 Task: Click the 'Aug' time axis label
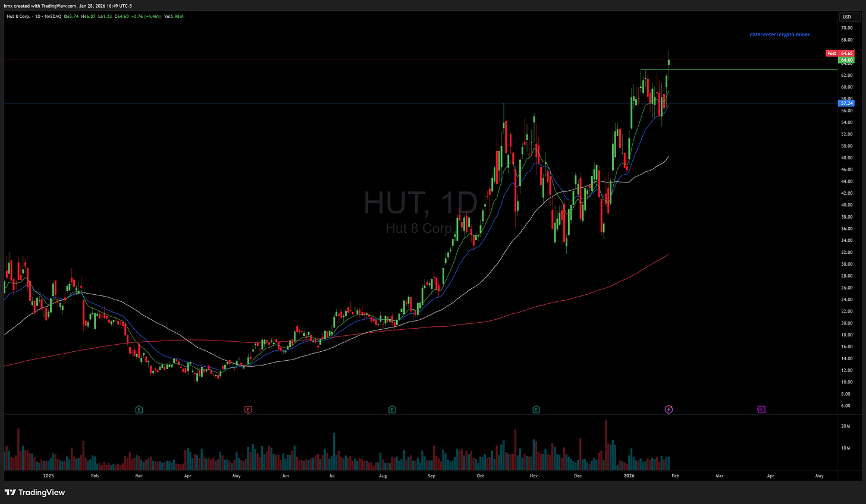pyautogui.click(x=382, y=476)
